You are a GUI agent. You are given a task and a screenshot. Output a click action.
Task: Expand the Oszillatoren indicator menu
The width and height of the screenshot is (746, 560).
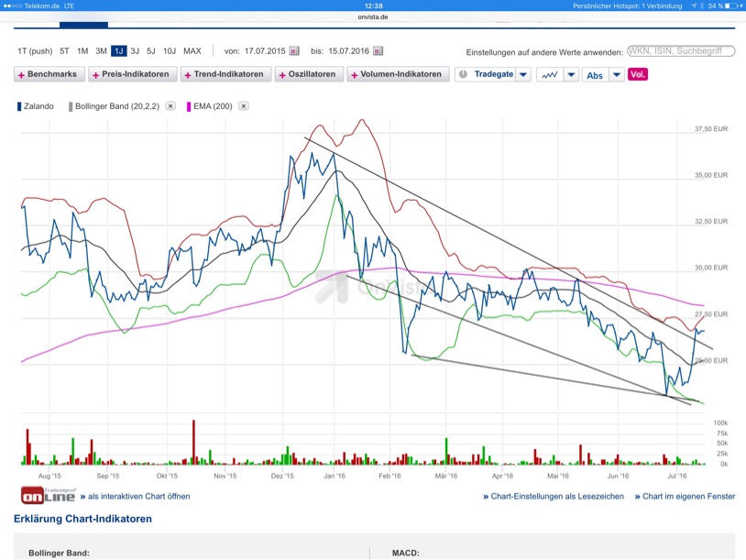pyautogui.click(x=308, y=74)
